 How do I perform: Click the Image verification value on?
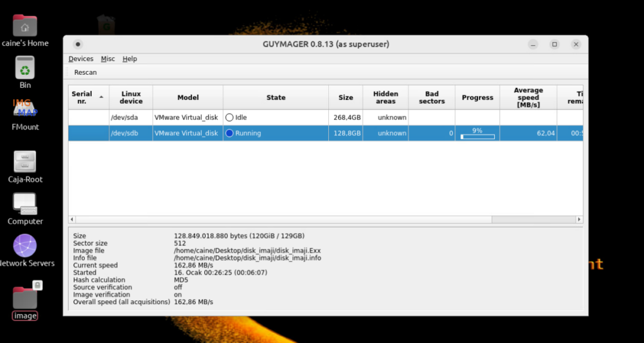[177, 295]
